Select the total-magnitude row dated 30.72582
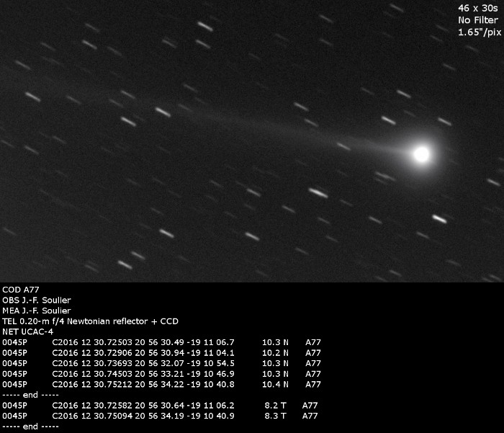The height and width of the screenshot is (433, 504). 160,406
